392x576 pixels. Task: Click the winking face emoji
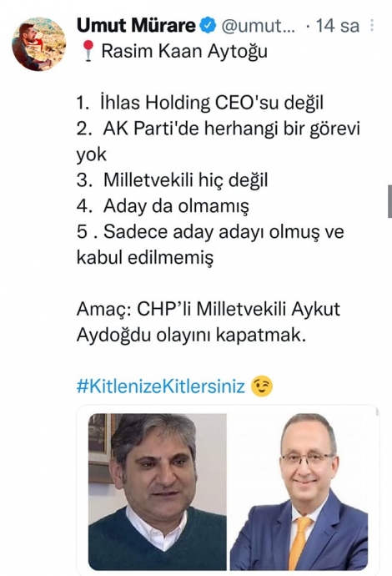(x=261, y=387)
